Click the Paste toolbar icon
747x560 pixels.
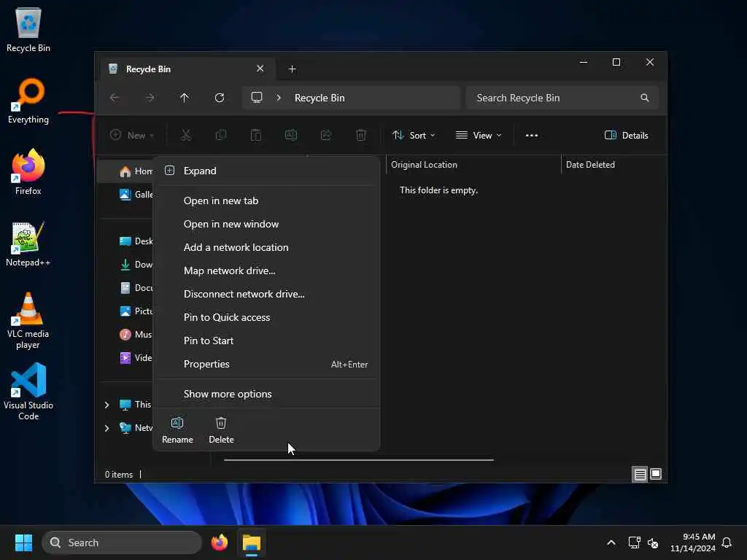pos(256,135)
